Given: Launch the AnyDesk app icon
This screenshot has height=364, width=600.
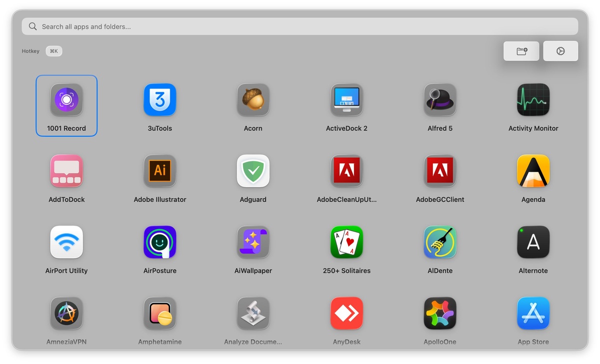Looking at the screenshot, I should (x=346, y=314).
